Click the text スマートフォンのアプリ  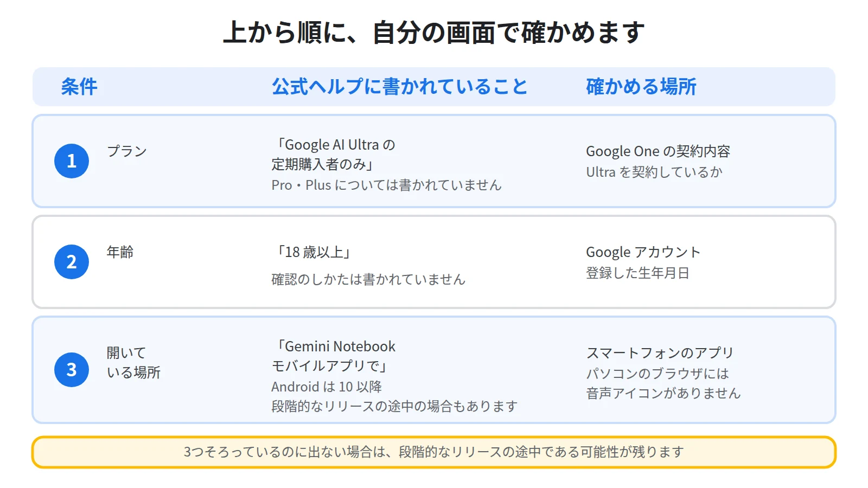pyautogui.click(x=660, y=353)
